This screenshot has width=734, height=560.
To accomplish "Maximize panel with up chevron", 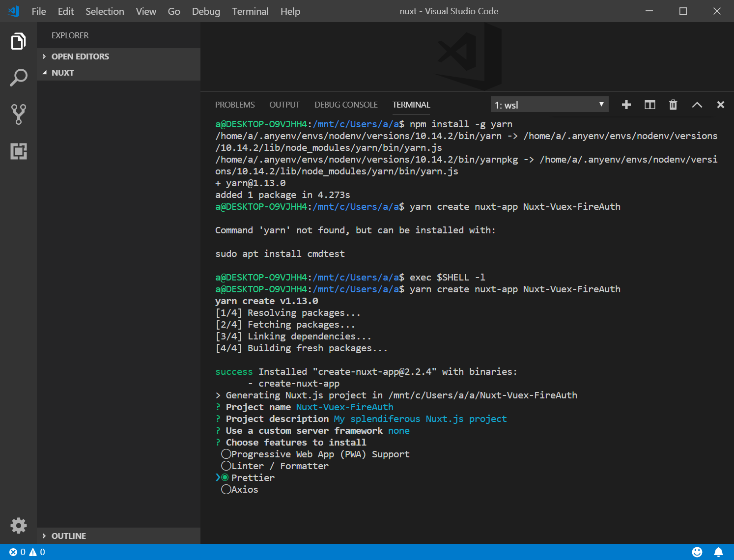I will 697,105.
